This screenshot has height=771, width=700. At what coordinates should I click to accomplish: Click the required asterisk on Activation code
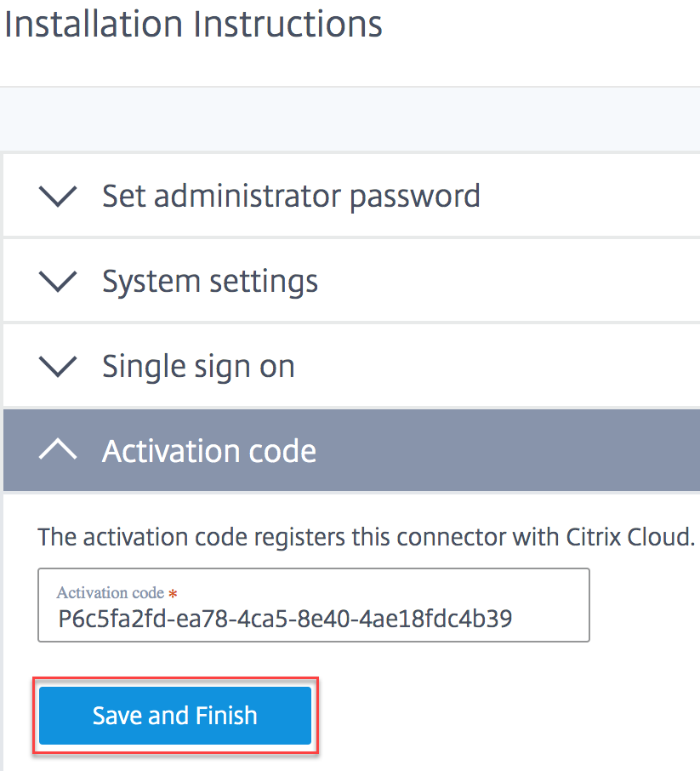pos(174,593)
